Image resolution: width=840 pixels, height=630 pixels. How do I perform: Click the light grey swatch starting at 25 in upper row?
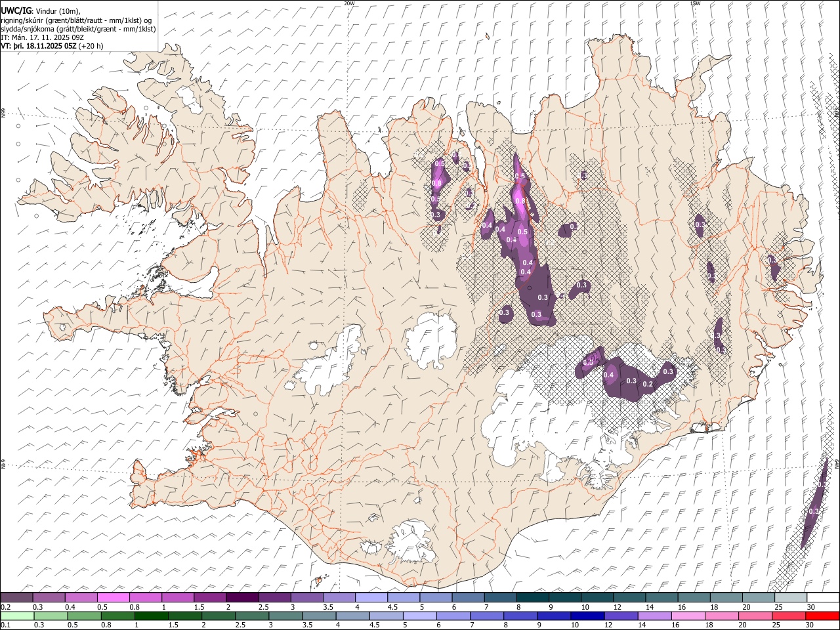coord(791,597)
